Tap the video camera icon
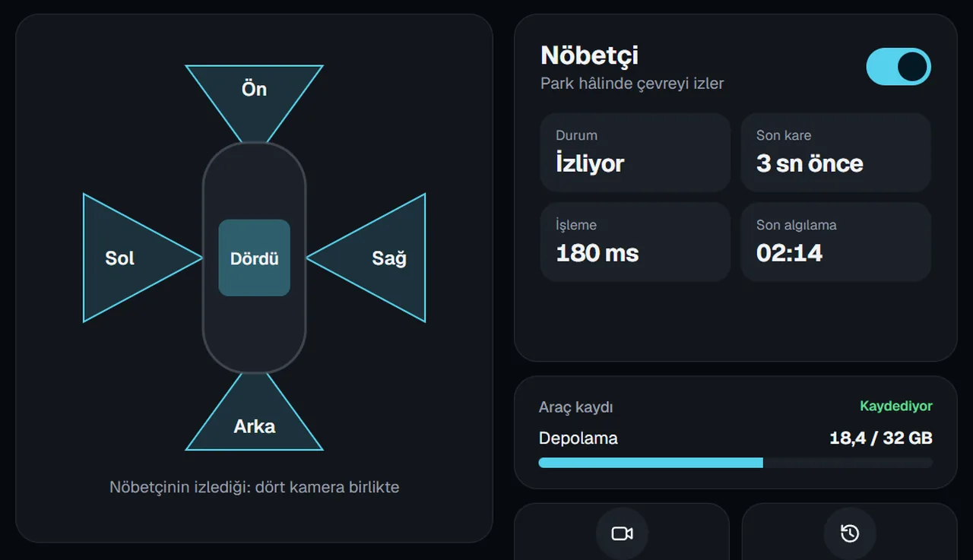This screenshot has height=560, width=973. tap(622, 533)
